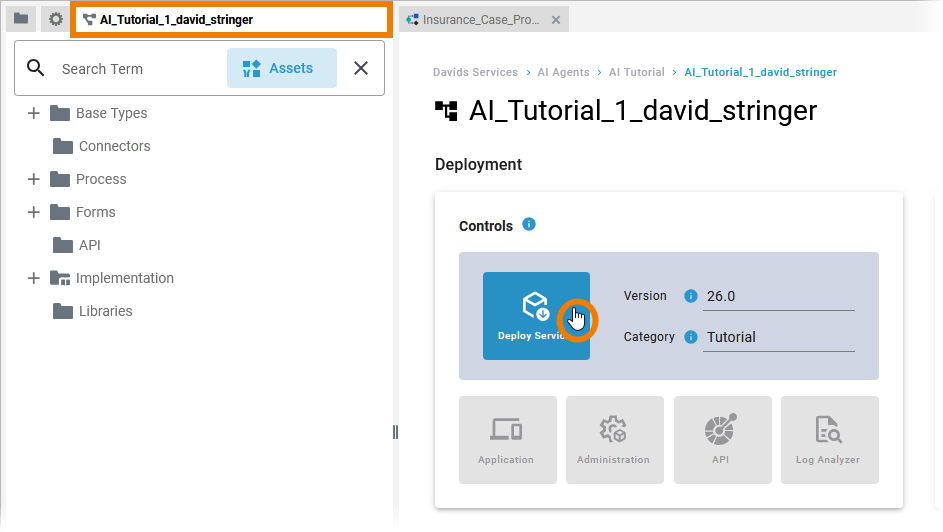Open the settings gear in top bar
The height and width of the screenshot is (532, 943).
(55, 19)
